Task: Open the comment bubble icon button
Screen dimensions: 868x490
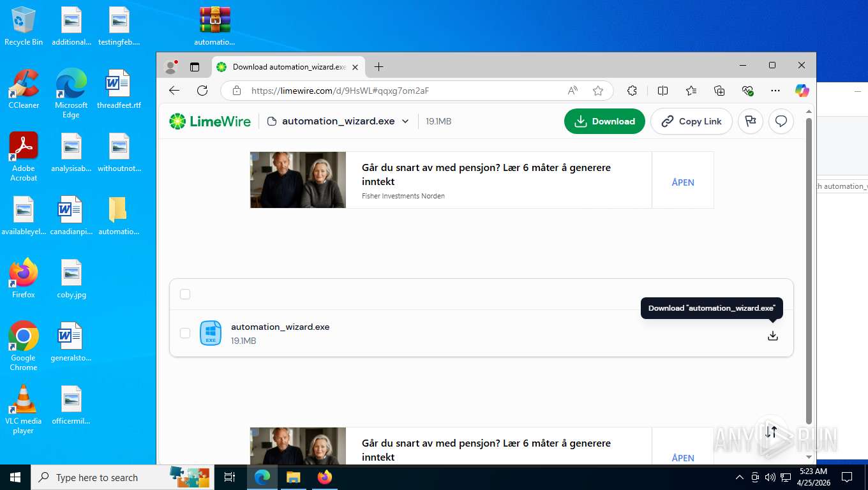Action: coord(781,121)
